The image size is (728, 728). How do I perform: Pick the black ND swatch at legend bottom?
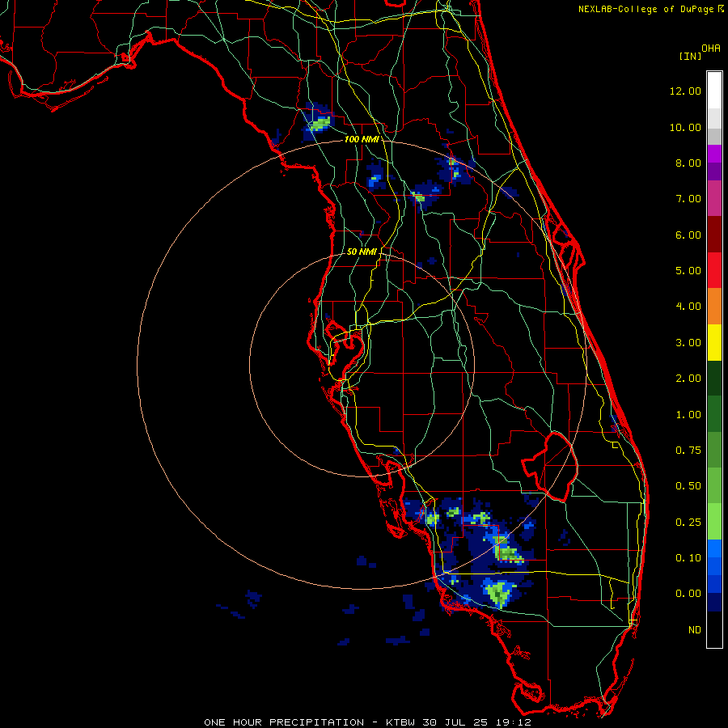pyautogui.click(x=714, y=629)
